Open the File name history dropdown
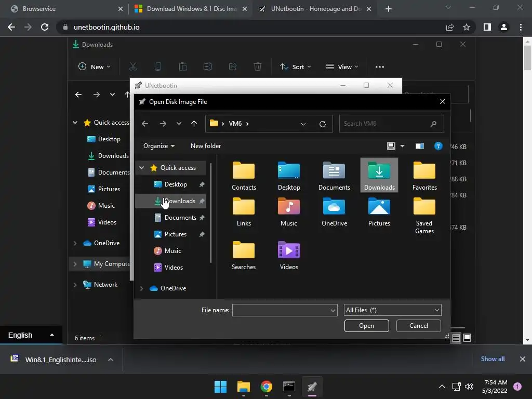This screenshot has height=399, width=532. pos(333,310)
